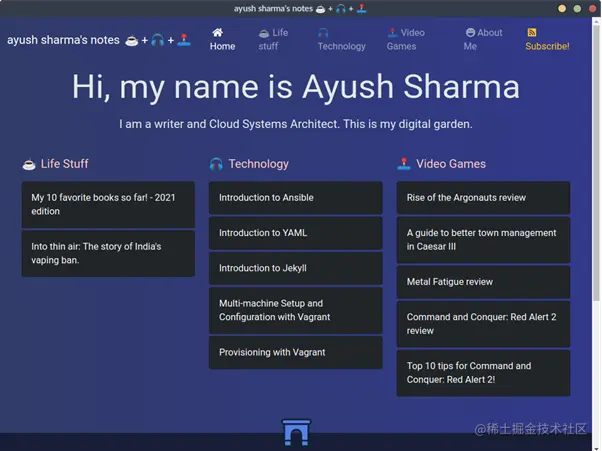602x451 pixels.
Task: Click the house icon above Home
Action: point(218,33)
